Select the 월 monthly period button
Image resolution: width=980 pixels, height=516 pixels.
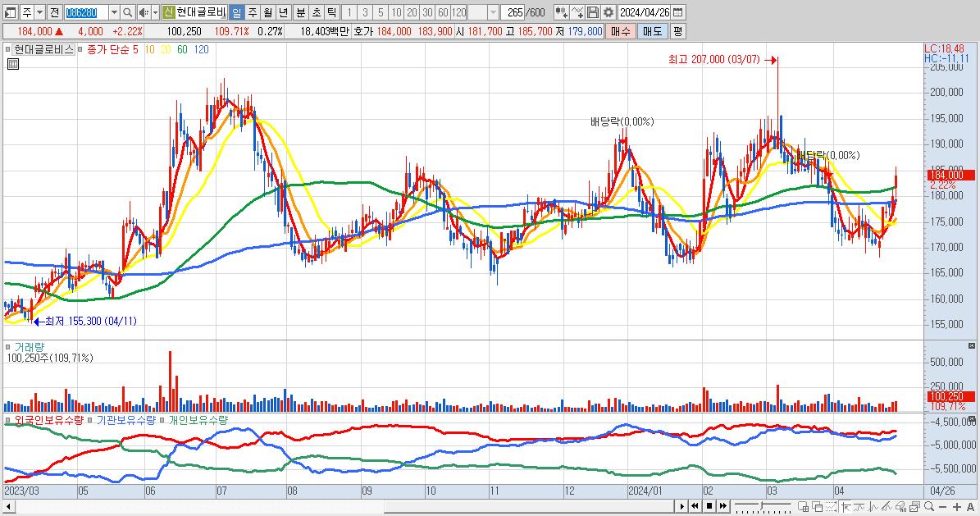pos(268,12)
